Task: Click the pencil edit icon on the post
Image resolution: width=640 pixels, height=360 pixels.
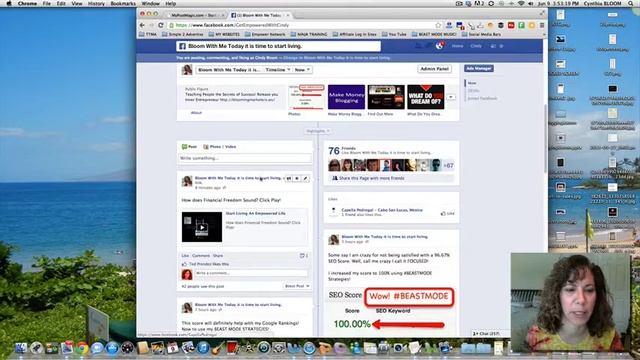Action: (305, 178)
